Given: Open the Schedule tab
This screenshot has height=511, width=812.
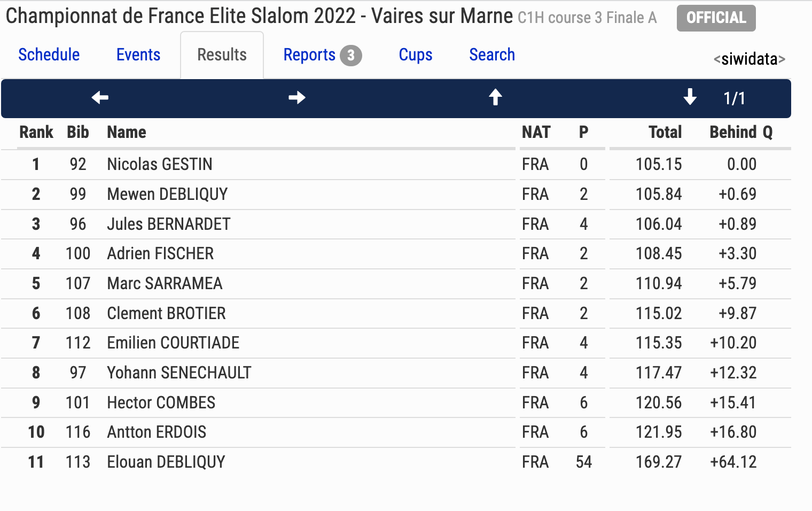Looking at the screenshot, I should (x=49, y=55).
